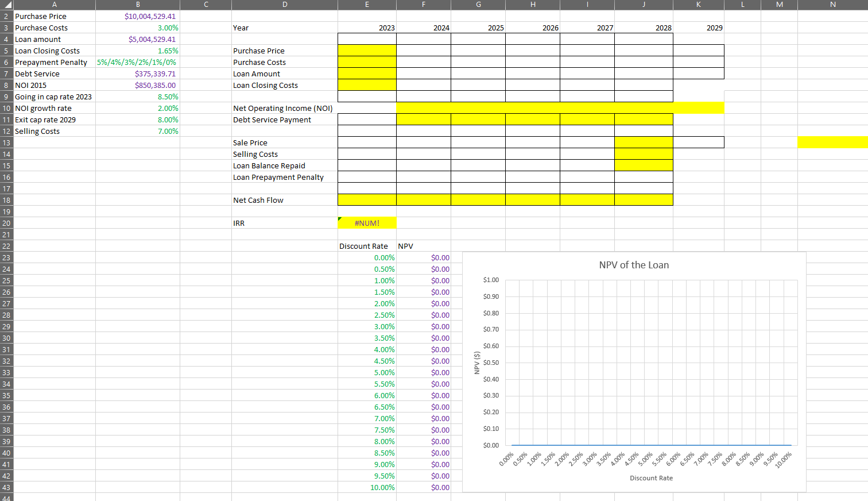Click the yellow cell in row 13 under column N
This screenshot has height=501, width=868.
[x=833, y=142]
